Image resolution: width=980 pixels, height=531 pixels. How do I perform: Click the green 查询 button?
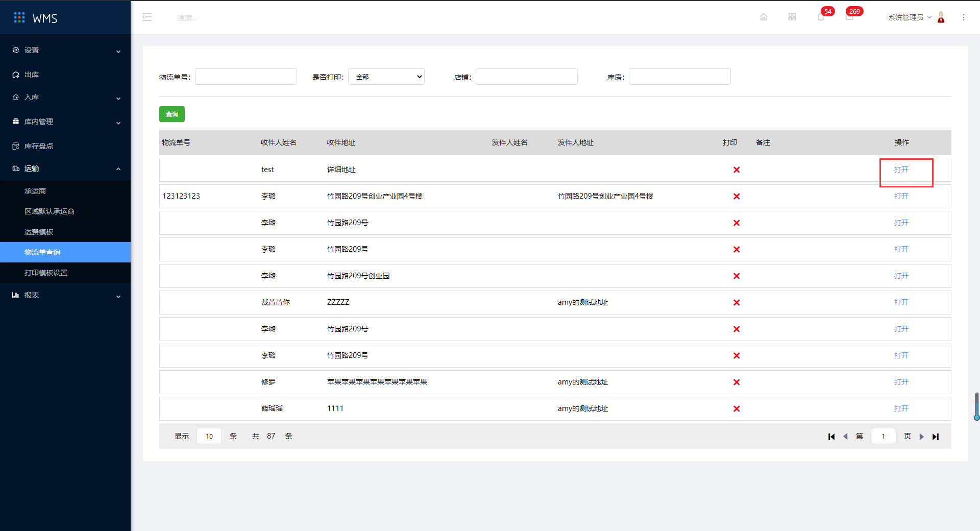172,114
